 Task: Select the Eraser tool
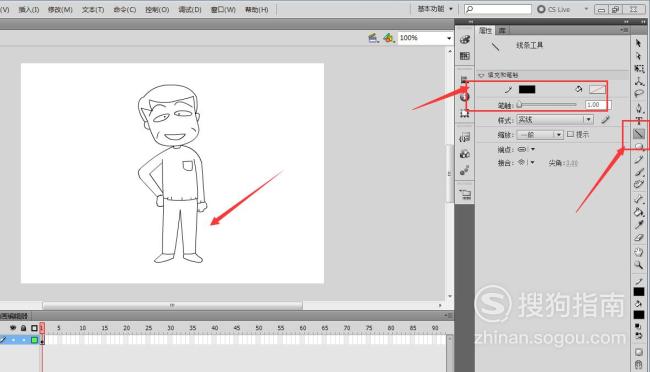pos(639,238)
